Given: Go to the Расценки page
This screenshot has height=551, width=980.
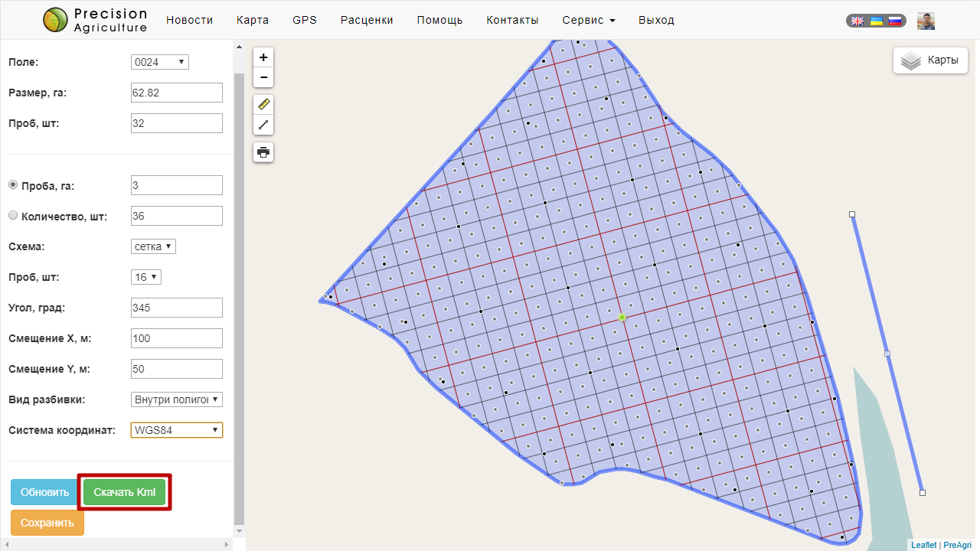Looking at the screenshot, I should [367, 20].
